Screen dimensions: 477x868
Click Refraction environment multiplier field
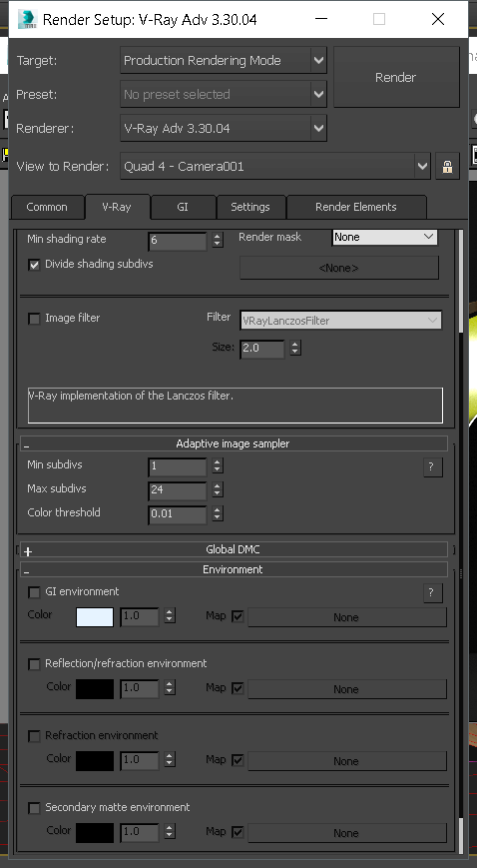[x=139, y=760]
